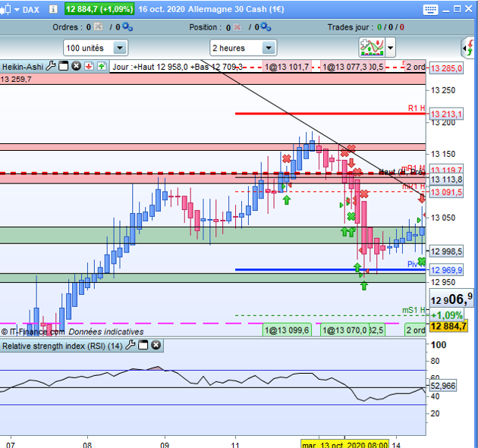
Task: Open Heikin-Ashi settings wrench
Action: tap(51, 66)
